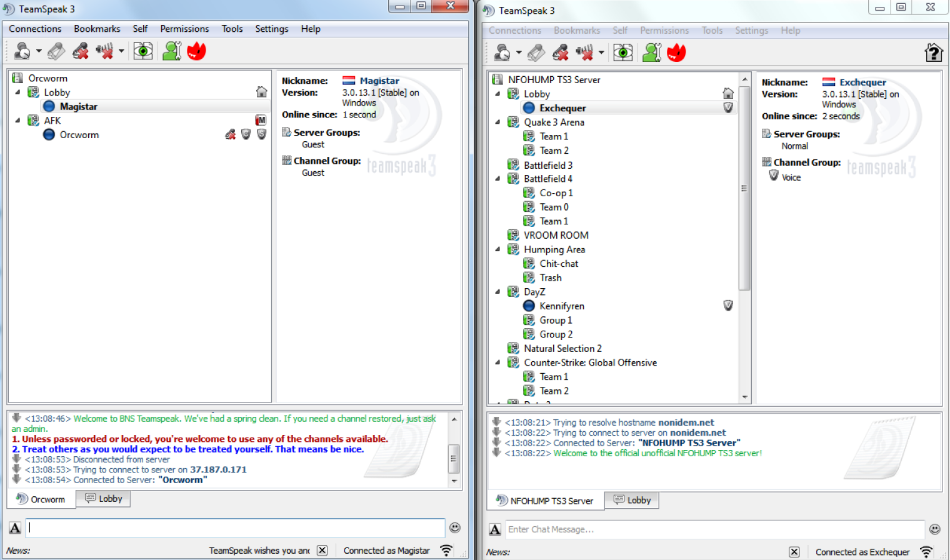Open Permissions menu in Magistar window
This screenshot has width=950, height=560.
(x=184, y=29)
